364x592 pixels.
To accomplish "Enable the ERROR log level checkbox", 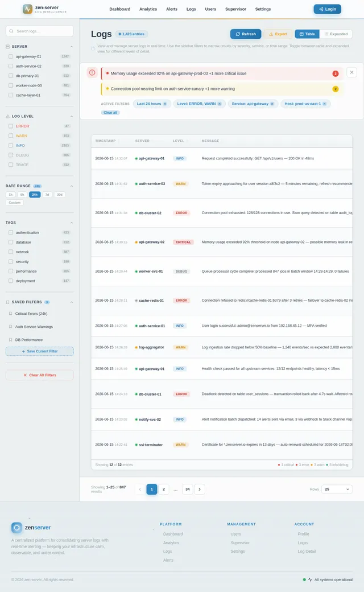I will pos(11,126).
